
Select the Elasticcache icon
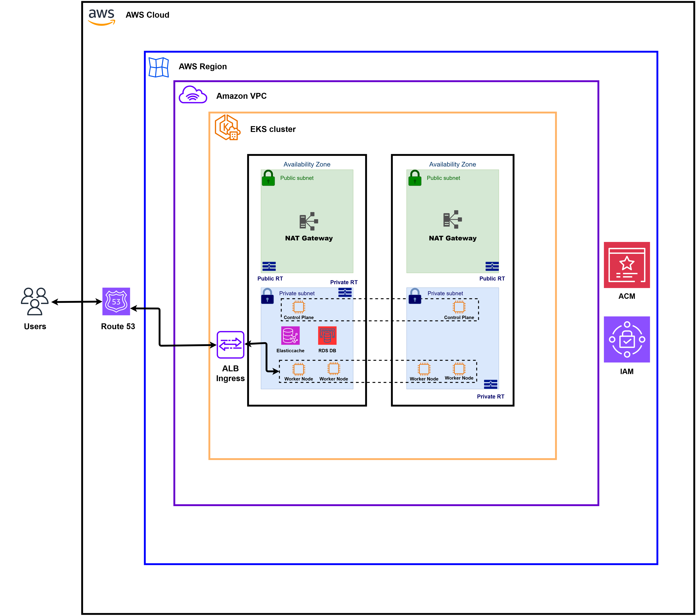290,335
